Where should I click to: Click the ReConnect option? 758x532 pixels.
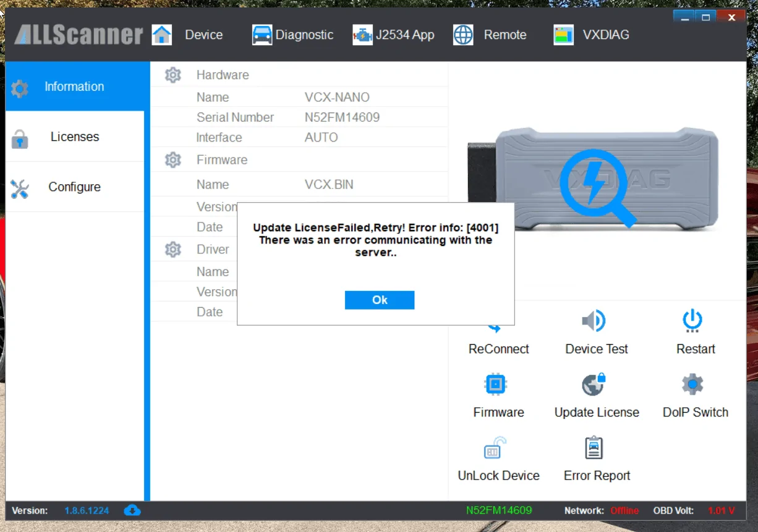click(498, 349)
